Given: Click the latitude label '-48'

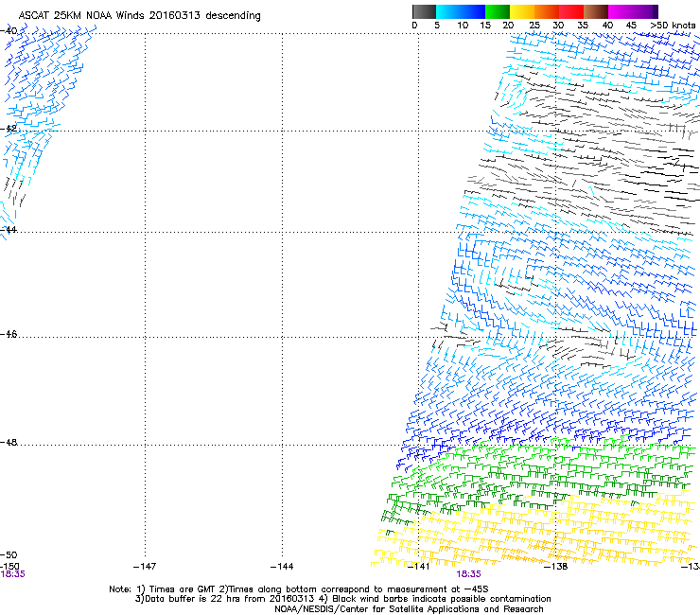Looking at the screenshot, I should (x=9, y=442).
